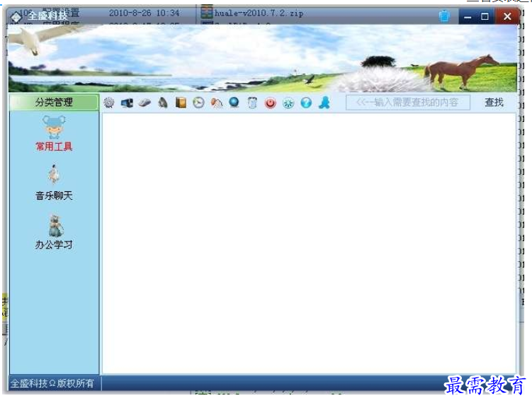532x408 pixels.
Task: Open the blue question mark help icon
Action: tap(306, 103)
